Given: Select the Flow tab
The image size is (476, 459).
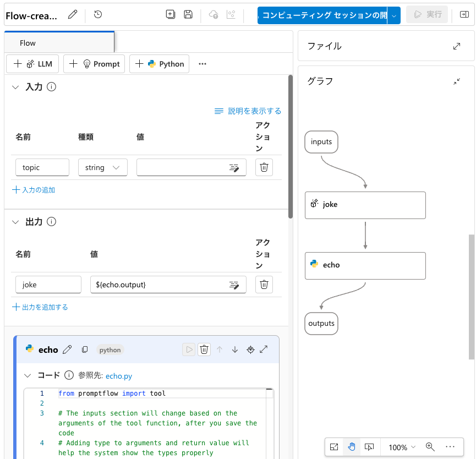Looking at the screenshot, I should (x=59, y=43).
